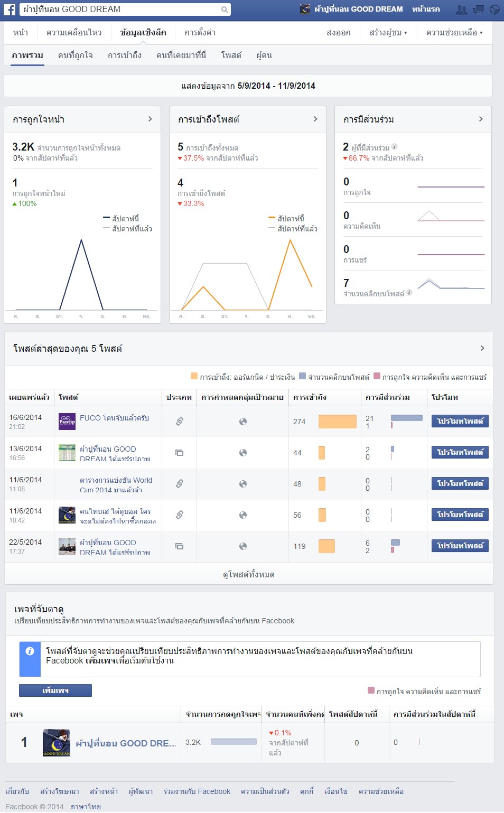Screen dimensions: 504x813
Task: Open ความเคลื่อนไหว tab
Action: (x=74, y=33)
